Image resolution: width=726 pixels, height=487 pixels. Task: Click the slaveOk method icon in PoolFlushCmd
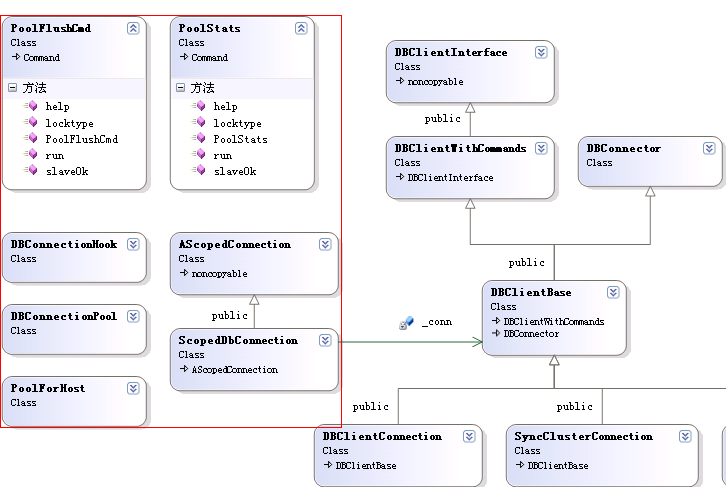31,170
